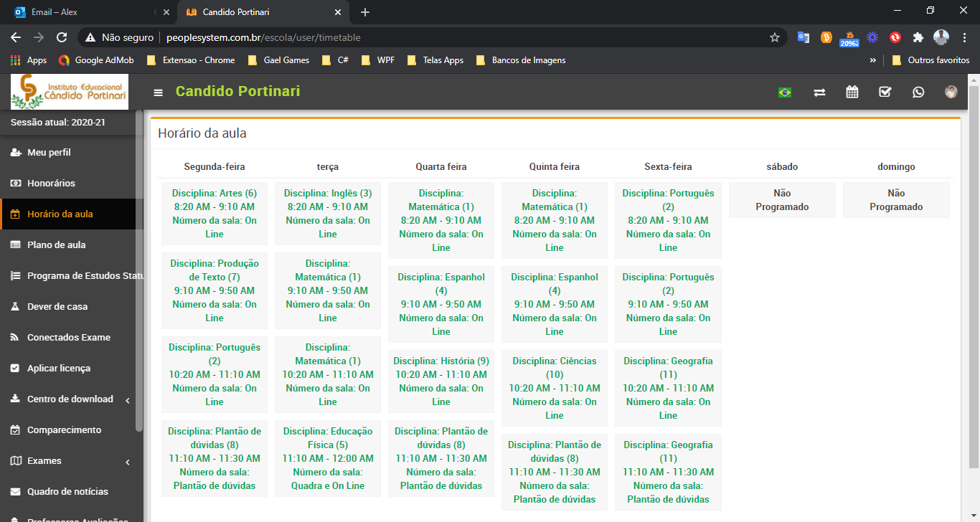
Task: Click the Candido Portinari title link
Action: 237,91
